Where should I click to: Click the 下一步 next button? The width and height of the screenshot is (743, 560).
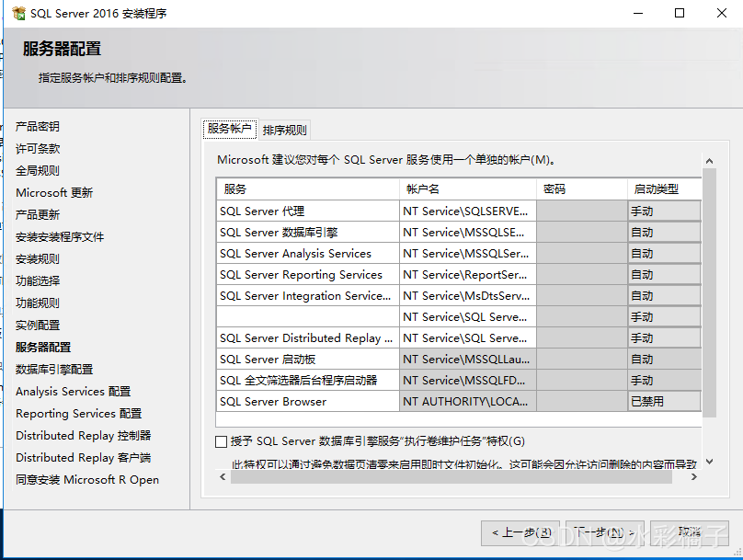[605, 533]
